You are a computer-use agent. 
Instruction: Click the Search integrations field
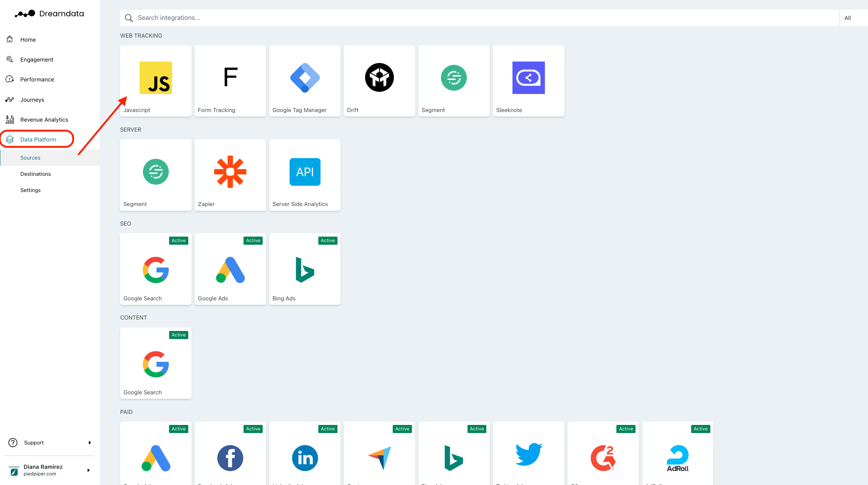coord(479,18)
